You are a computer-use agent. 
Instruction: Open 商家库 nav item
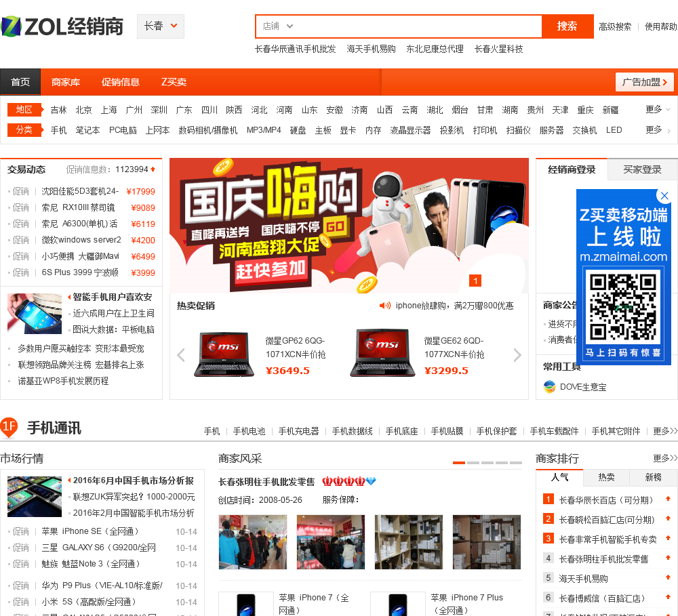click(x=66, y=82)
